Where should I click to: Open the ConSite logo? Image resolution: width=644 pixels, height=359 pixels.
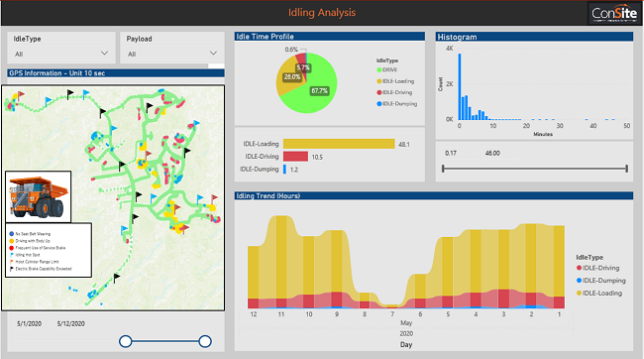point(614,13)
